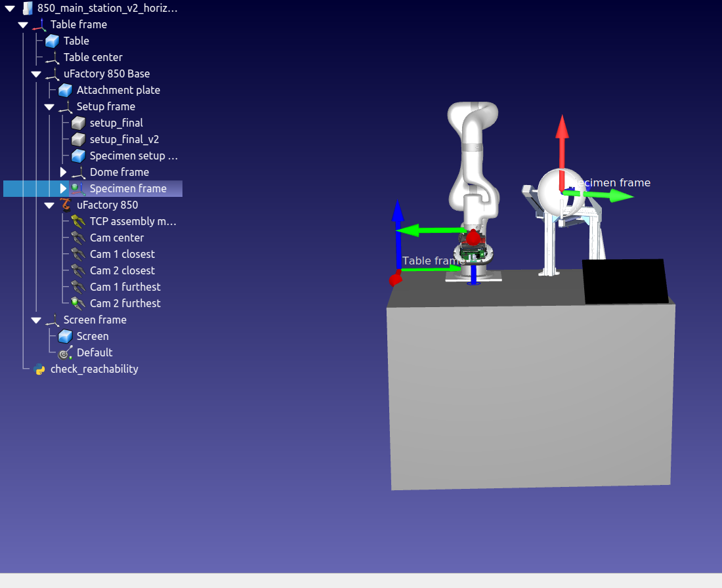Click the gray object icon beside setup_final
The image size is (722, 588).
tap(78, 123)
